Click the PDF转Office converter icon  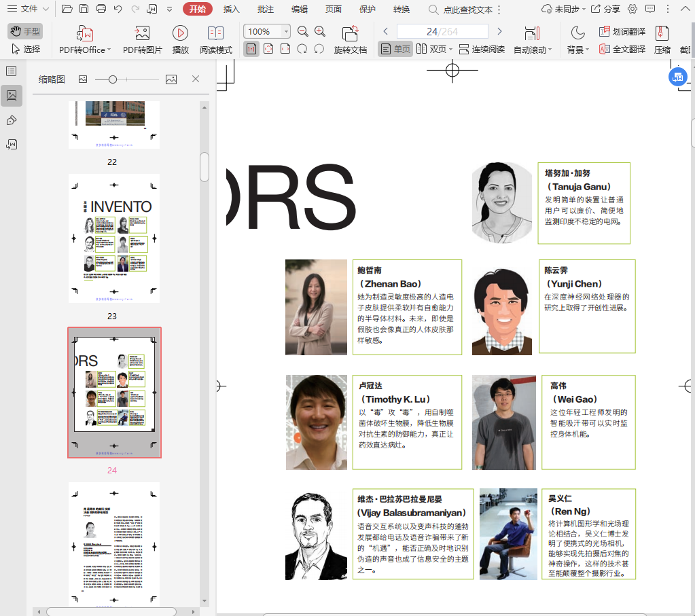pyautogui.click(x=85, y=33)
